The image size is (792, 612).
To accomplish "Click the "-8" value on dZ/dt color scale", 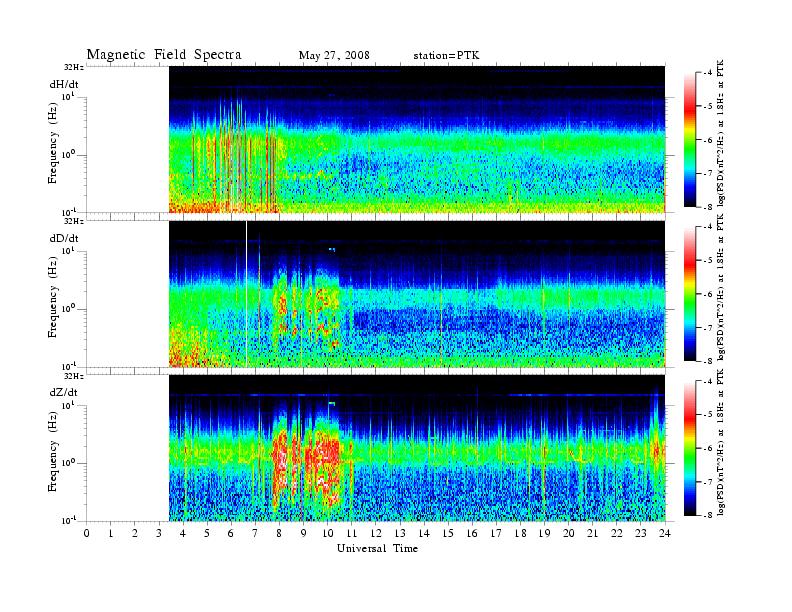I will tap(708, 515).
